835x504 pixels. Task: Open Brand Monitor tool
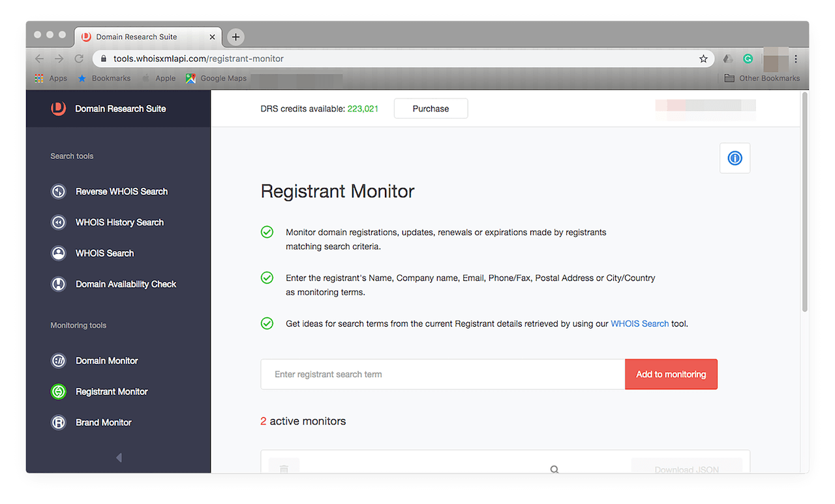(x=104, y=422)
